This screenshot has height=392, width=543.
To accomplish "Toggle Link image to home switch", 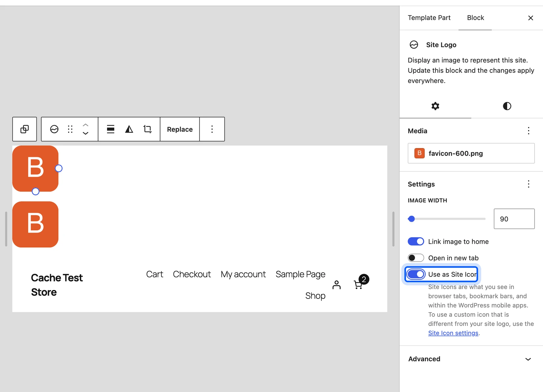I will pyautogui.click(x=416, y=241).
